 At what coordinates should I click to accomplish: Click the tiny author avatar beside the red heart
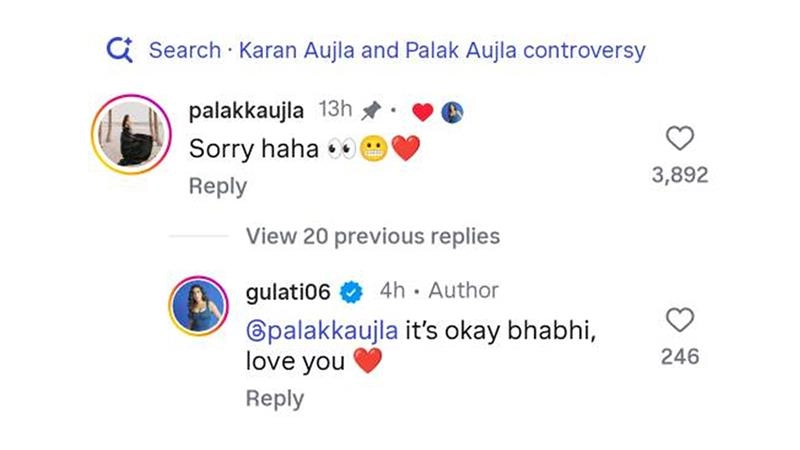[x=450, y=112]
